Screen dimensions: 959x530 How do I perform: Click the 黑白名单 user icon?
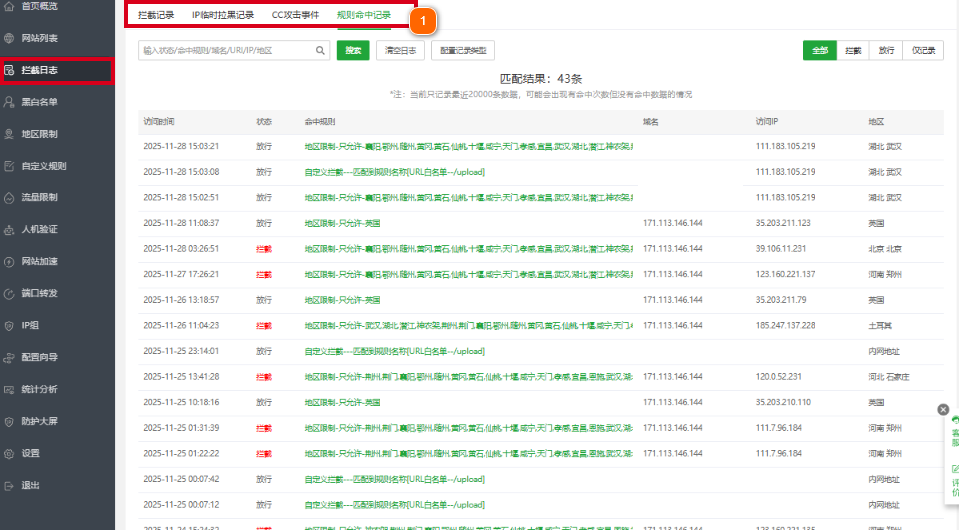point(9,102)
